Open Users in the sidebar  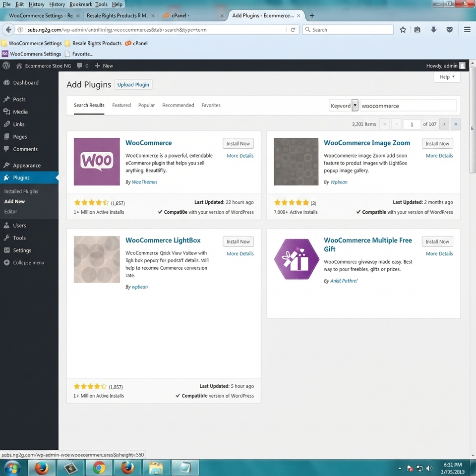tap(19, 226)
